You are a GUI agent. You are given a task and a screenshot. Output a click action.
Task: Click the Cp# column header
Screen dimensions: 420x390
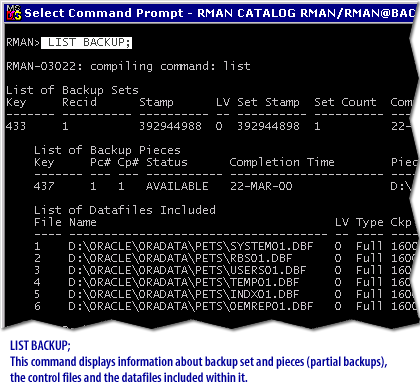(x=128, y=162)
